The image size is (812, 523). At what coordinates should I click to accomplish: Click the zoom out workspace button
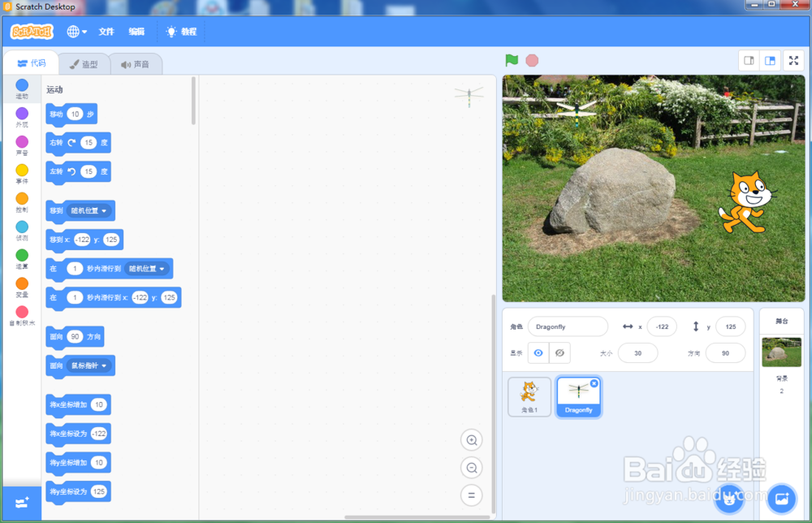(471, 468)
